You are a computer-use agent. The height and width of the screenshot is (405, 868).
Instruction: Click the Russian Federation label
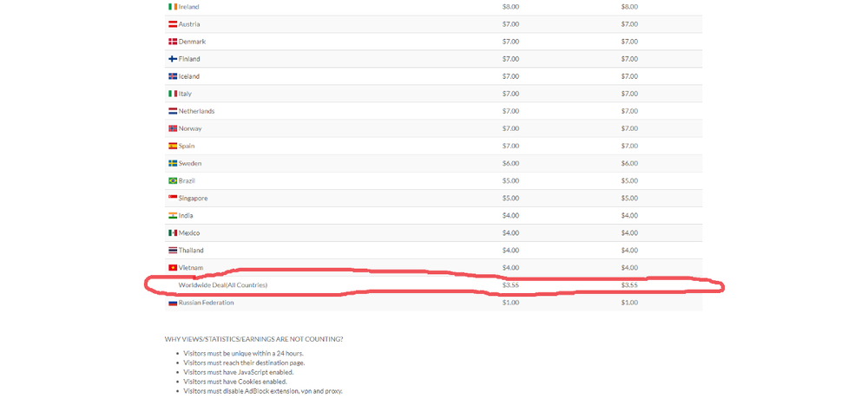(x=206, y=303)
